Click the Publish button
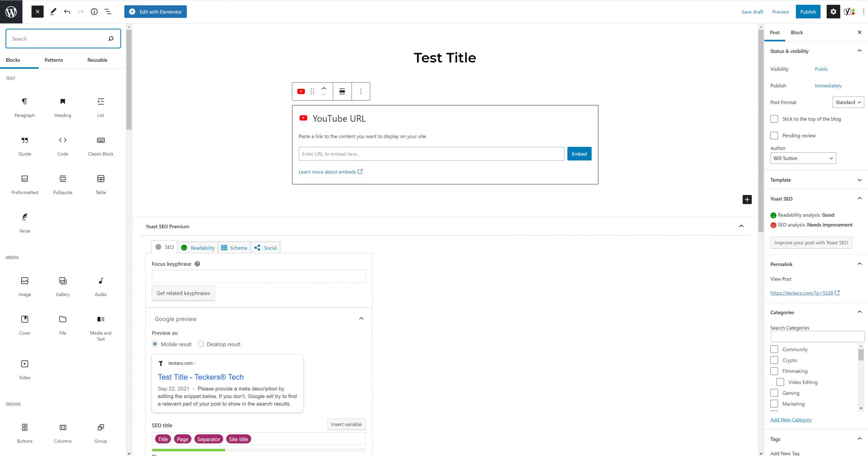868x456 pixels. [808, 12]
